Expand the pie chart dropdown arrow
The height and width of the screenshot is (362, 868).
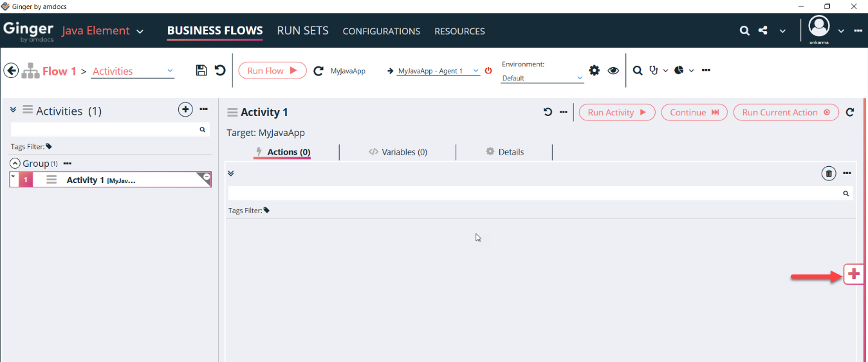[691, 71]
